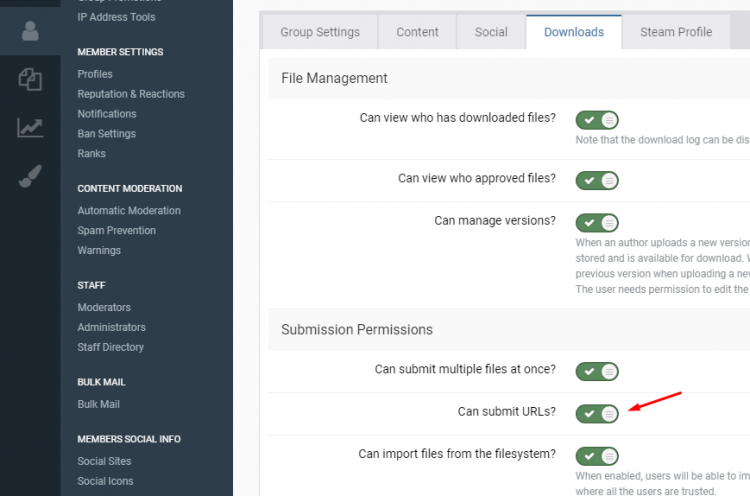
Task: Open Automatic Moderation page
Action: click(x=129, y=211)
